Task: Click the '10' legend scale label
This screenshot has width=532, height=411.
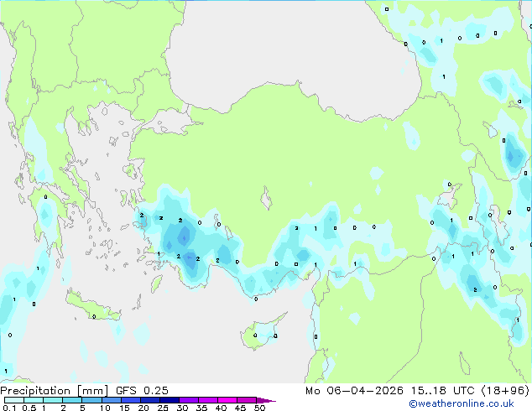Action: [105, 408]
